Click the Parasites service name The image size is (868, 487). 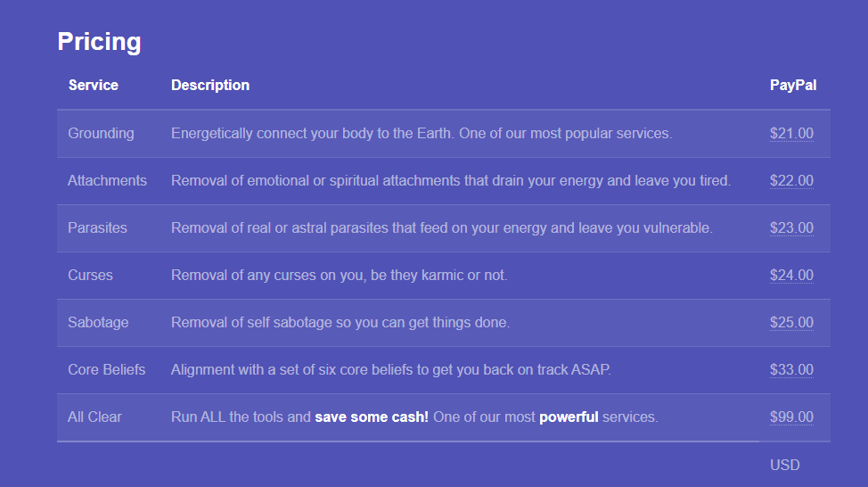pyautogui.click(x=97, y=228)
